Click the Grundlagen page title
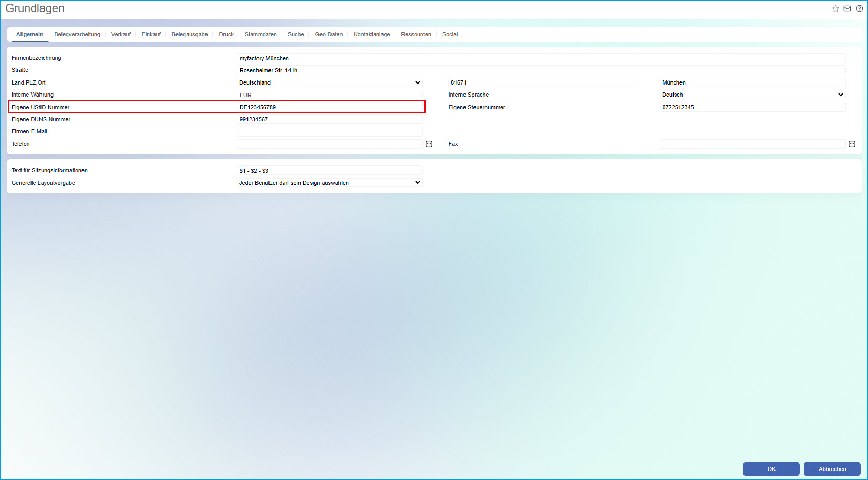This screenshot has height=480, width=868. tap(35, 8)
